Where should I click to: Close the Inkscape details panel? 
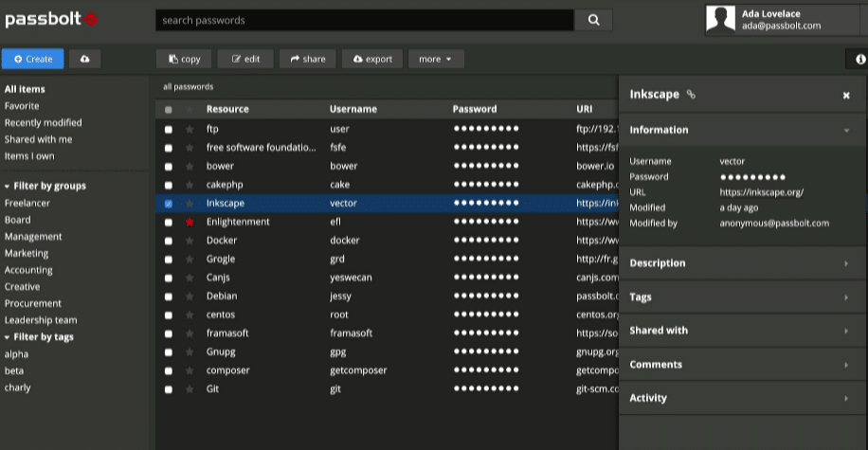846,95
